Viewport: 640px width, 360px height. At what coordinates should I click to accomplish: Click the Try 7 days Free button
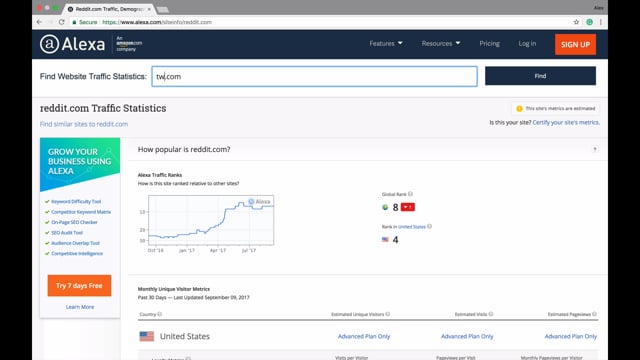click(x=79, y=285)
